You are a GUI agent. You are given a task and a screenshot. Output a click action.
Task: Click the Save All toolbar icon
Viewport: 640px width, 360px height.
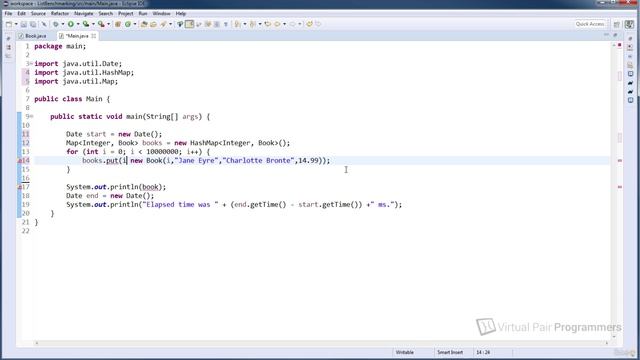pyautogui.click(x=33, y=24)
